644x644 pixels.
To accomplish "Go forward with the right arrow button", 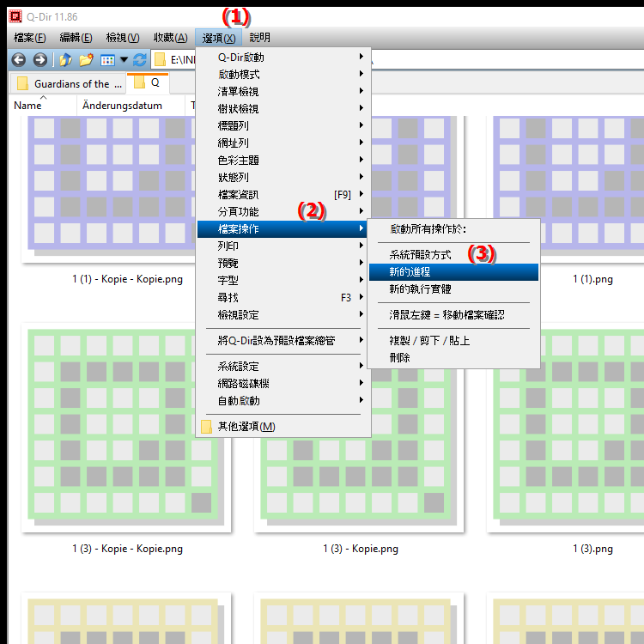I will point(39,60).
